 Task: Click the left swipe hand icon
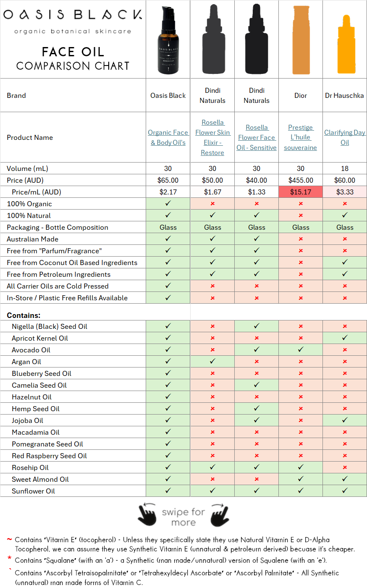(x=148, y=515)
